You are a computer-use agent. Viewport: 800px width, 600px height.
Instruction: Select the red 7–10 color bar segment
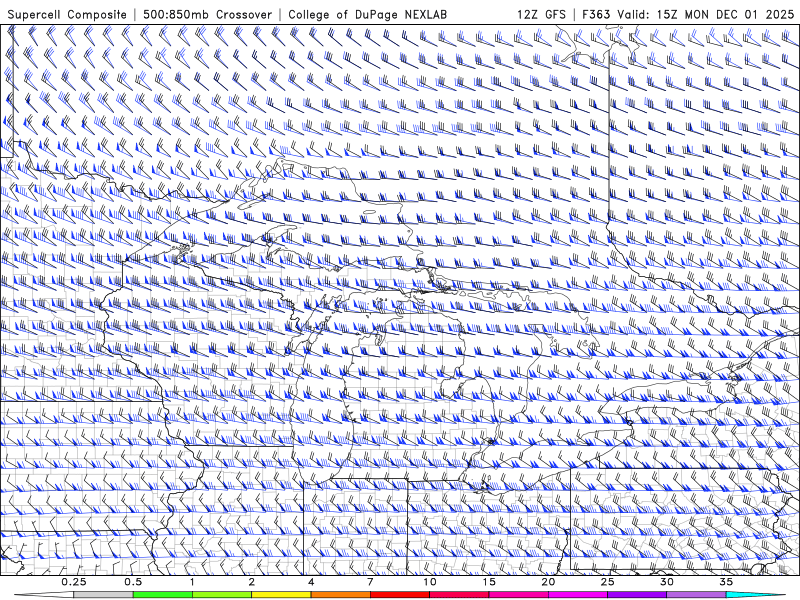click(x=400, y=595)
